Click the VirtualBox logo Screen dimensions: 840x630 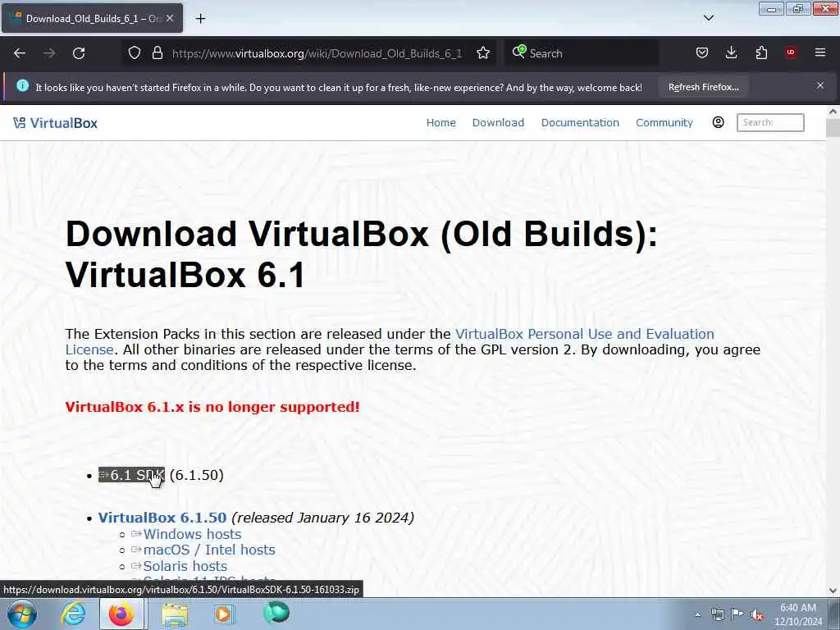point(55,123)
